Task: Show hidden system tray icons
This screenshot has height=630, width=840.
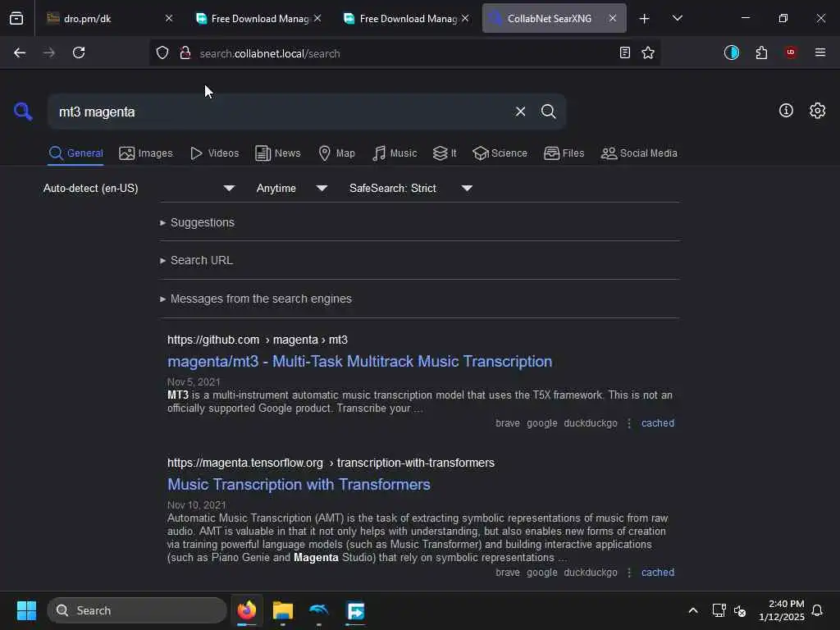Action: click(x=692, y=610)
